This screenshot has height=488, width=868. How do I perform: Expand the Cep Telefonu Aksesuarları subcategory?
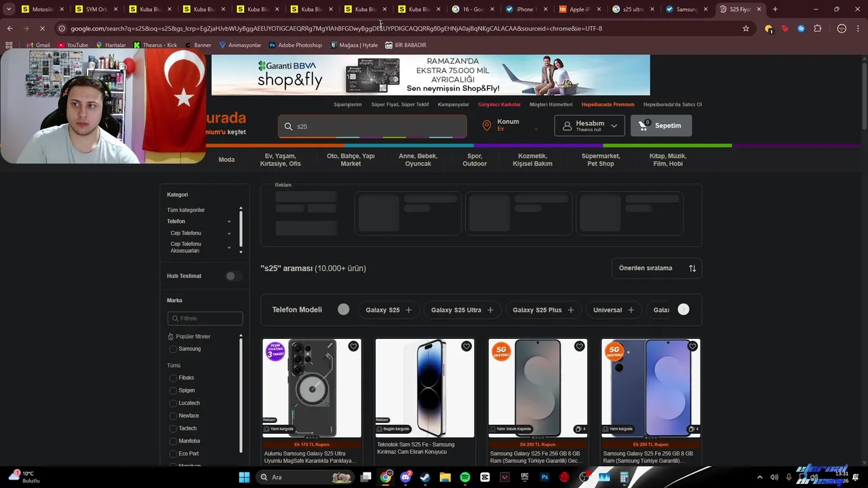(229, 247)
